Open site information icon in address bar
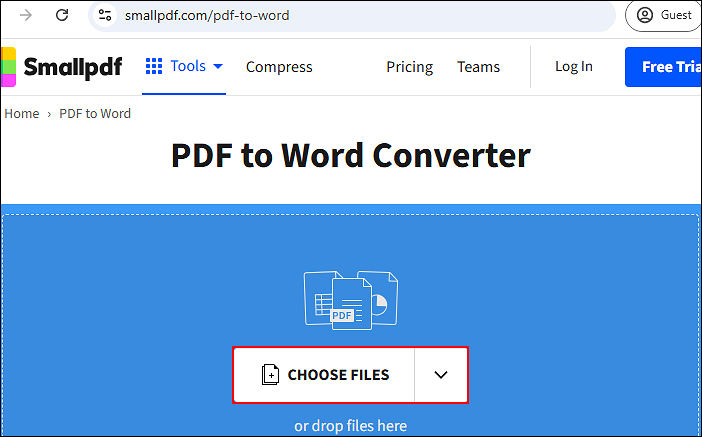This screenshot has width=702, height=437. pyautogui.click(x=106, y=15)
